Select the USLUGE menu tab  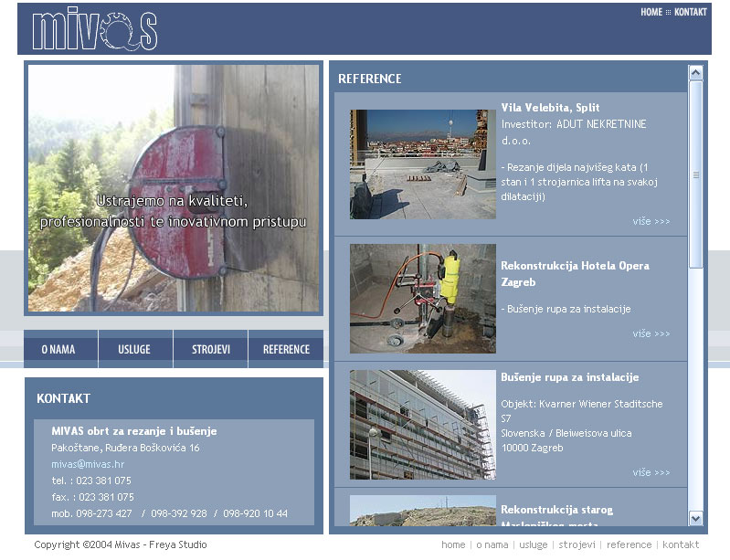click(134, 349)
